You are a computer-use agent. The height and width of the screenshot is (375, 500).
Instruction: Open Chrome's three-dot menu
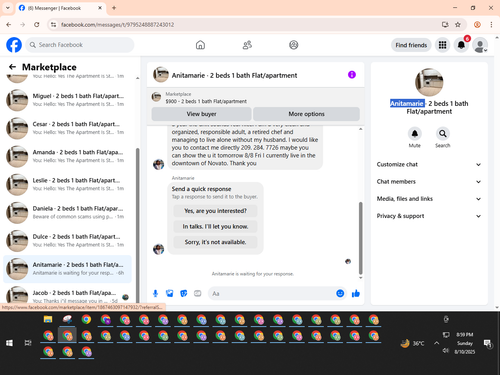[491, 25]
